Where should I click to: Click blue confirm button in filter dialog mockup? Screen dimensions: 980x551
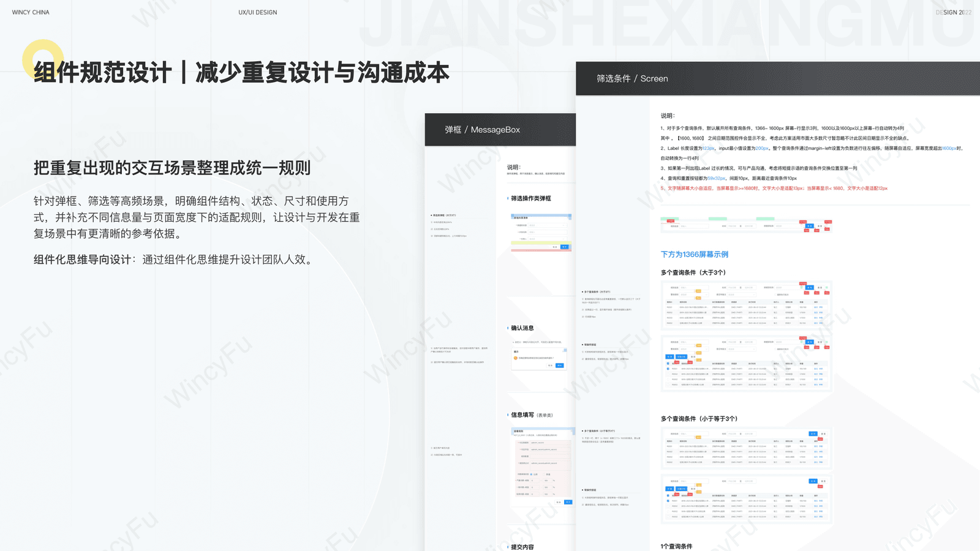(x=564, y=247)
